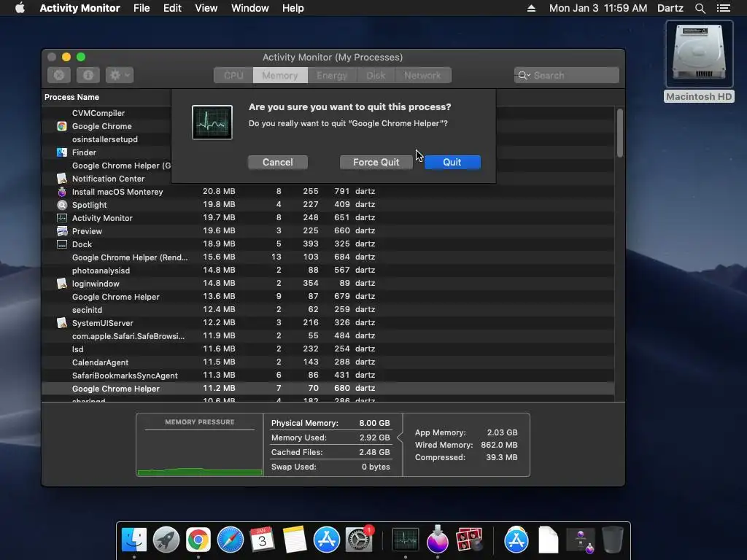Select com.apple.Safari.SafeBrowsi... process
Viewport: 747px width, 560px height.
[328, 335]
